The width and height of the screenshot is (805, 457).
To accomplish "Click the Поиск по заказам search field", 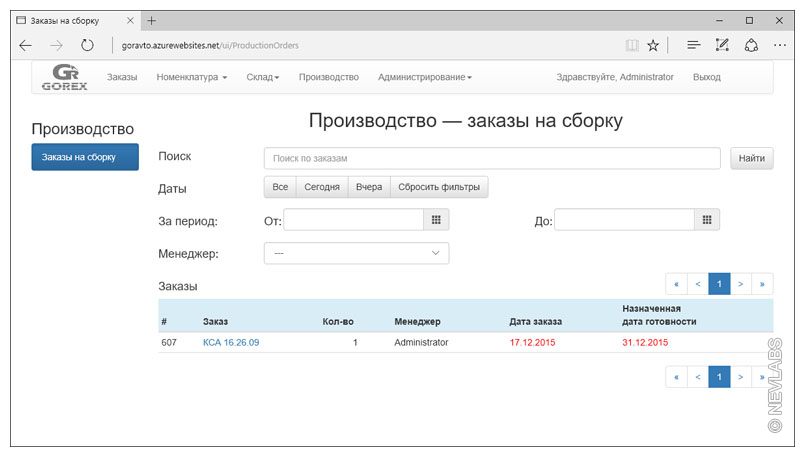I will tap(492, 158).
